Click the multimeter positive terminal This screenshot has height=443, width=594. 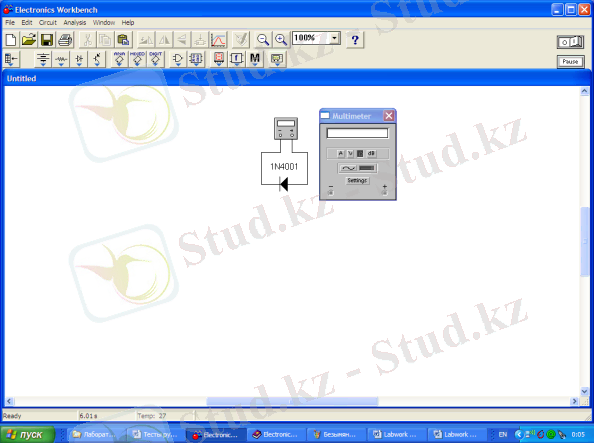coord(385,193)
